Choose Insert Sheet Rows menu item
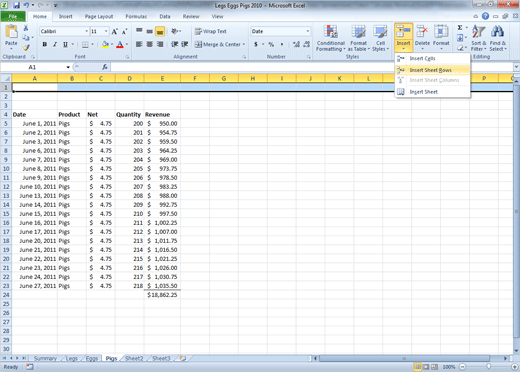 (x=433, y=70)
